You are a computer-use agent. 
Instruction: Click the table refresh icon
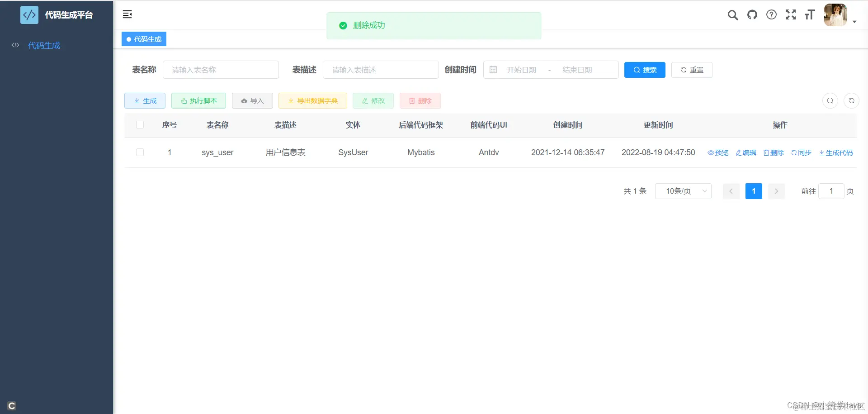click(x=851, y=100)
